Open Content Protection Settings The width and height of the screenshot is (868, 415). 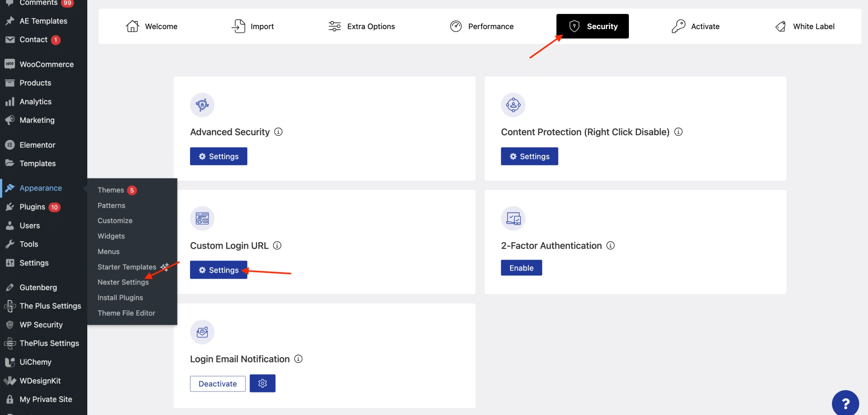(529, 156)
